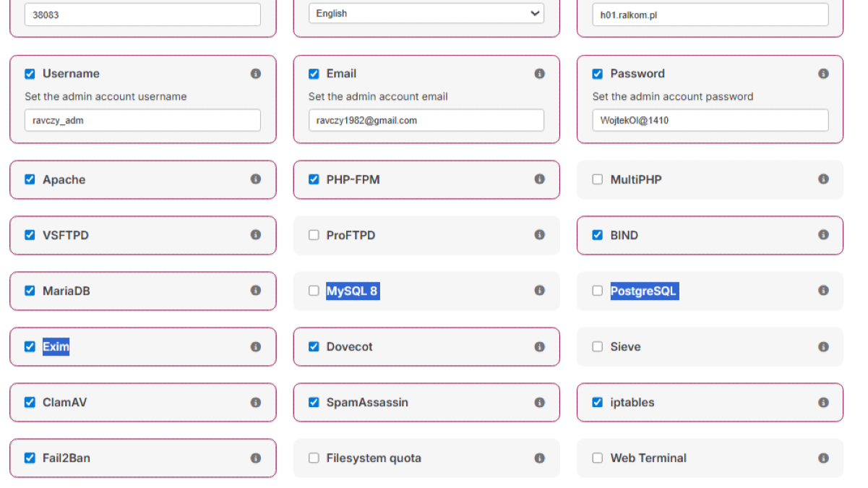Screen dimensions: 868x488
Task: Open the English language dropdown
Action: tap(426, 14)
